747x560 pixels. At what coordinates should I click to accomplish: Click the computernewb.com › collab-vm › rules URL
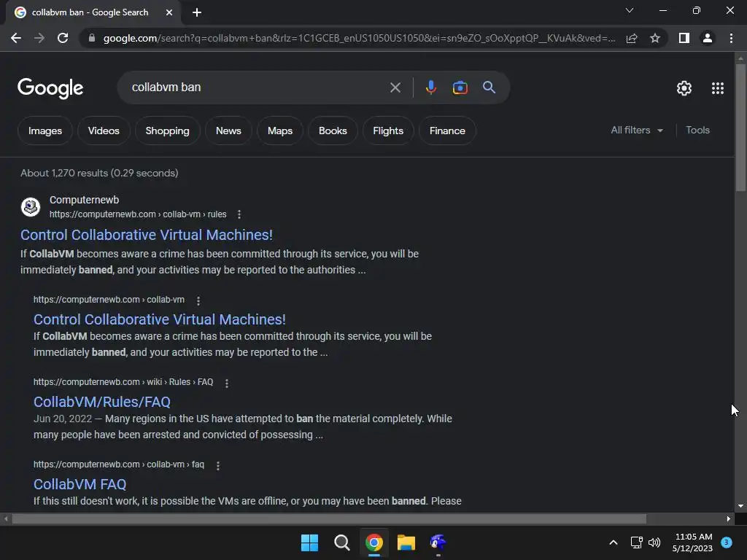tap(138, 214)
